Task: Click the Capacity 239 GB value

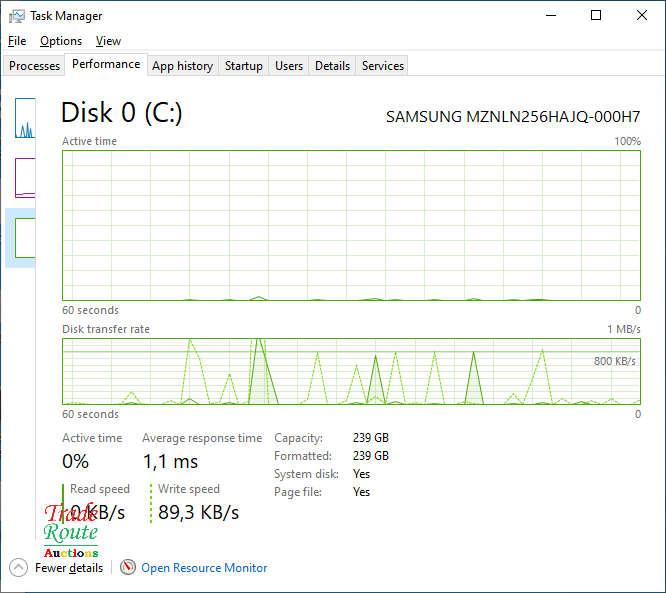Action: tap(370, 438)
